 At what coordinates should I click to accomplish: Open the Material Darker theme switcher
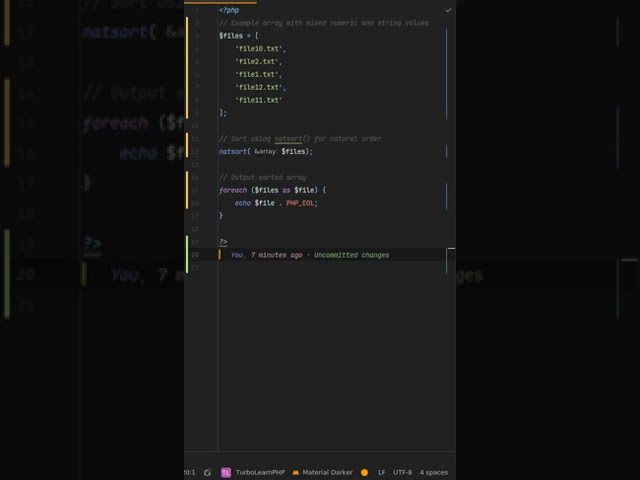[x=327, y=472]
